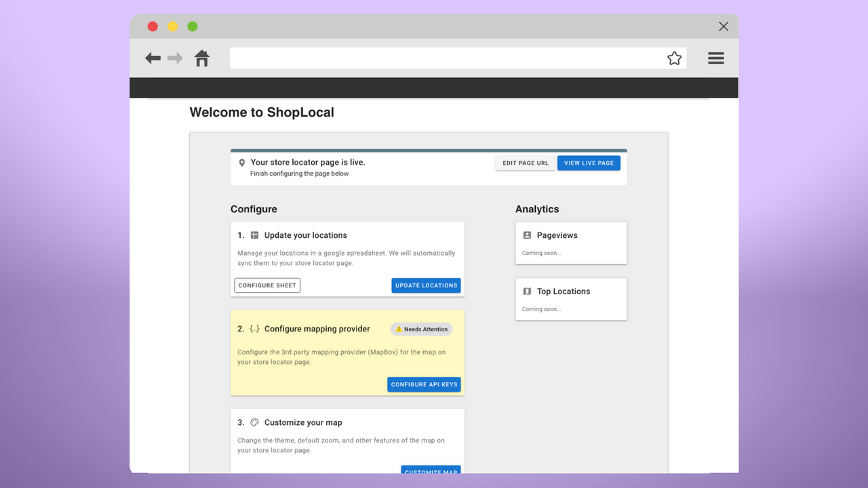868x488 pixels.
Task: Click CONFIGURE API KEYS on step 2
Action: click(424, 384)
